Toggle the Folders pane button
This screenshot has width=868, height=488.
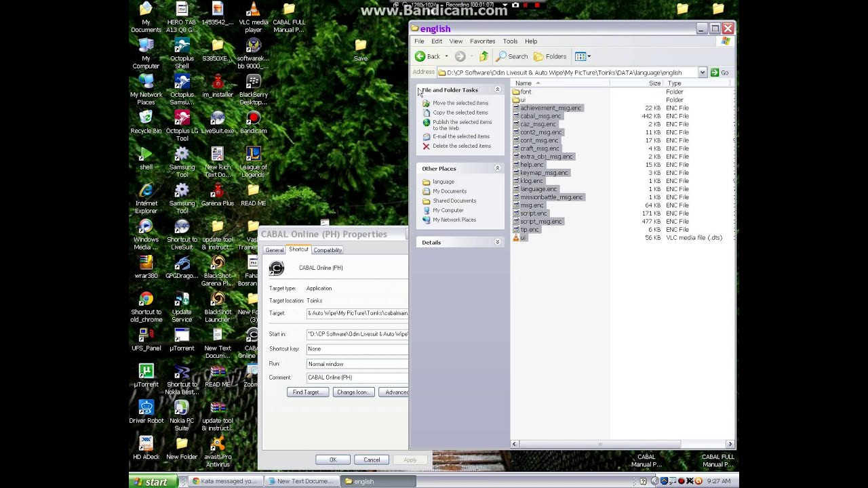(x=550, y=56)
